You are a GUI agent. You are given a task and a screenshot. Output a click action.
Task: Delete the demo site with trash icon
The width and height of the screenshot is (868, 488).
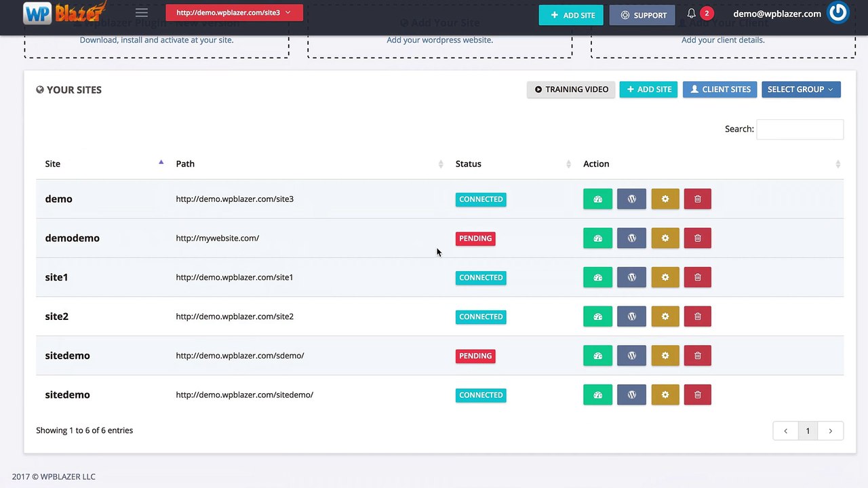click(x=698, y=199)
